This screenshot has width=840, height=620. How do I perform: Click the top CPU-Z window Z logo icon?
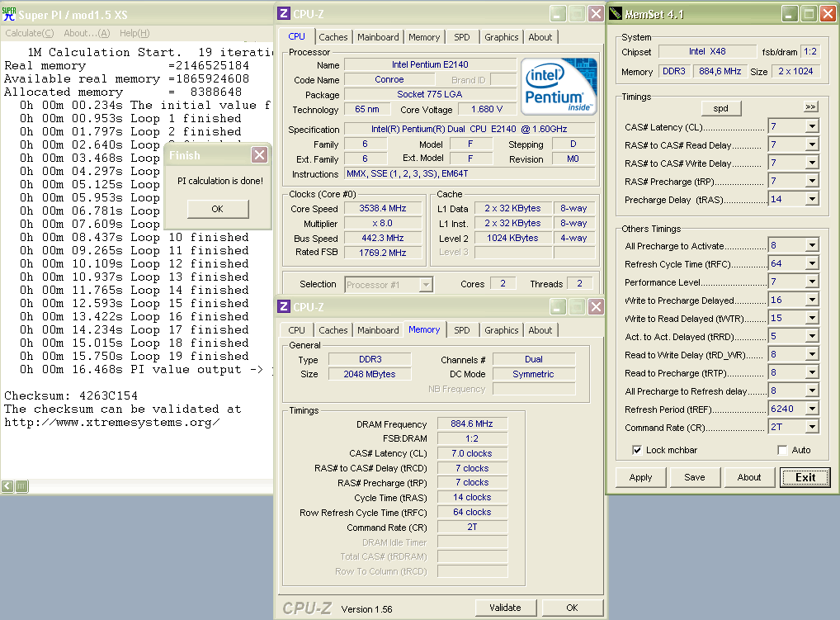[284, 13]
